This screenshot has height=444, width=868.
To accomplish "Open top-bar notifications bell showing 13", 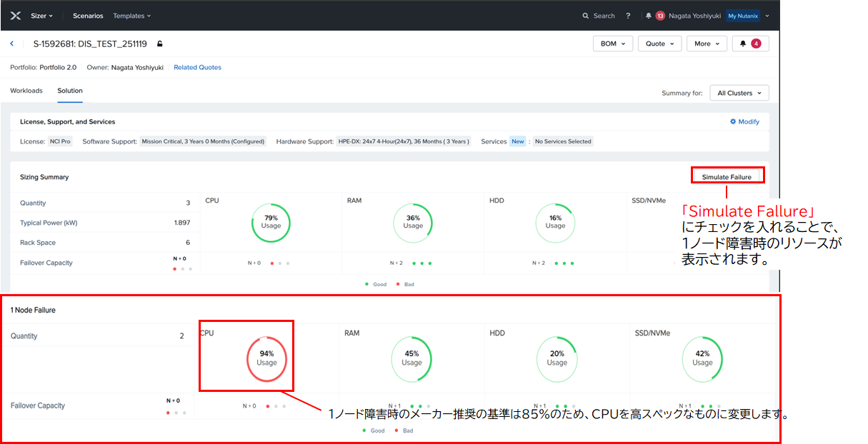I will (649, 16).
